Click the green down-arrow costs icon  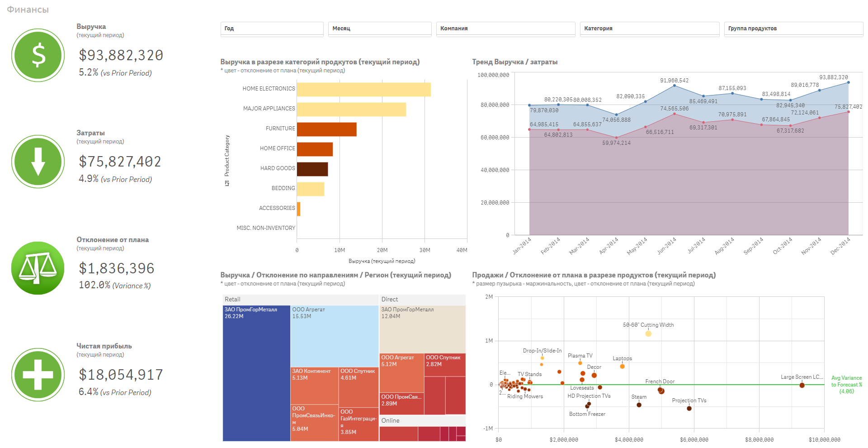pyautogui.click(x=38, y=162)
